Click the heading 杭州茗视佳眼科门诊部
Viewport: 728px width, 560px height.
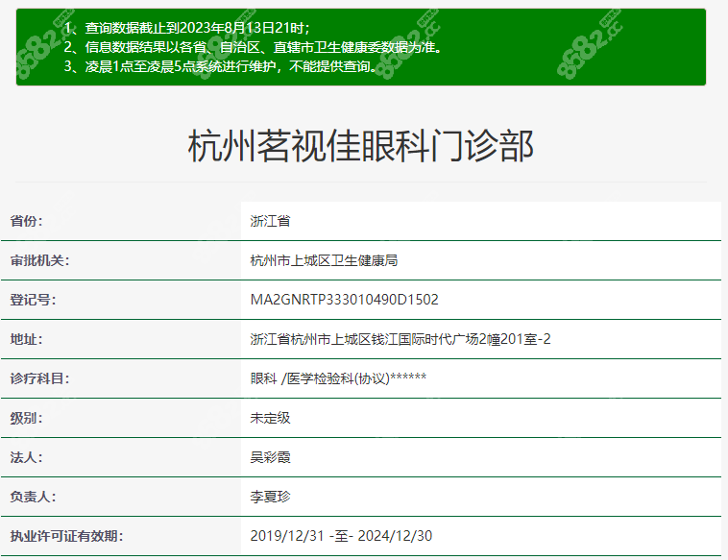point(361,146)
